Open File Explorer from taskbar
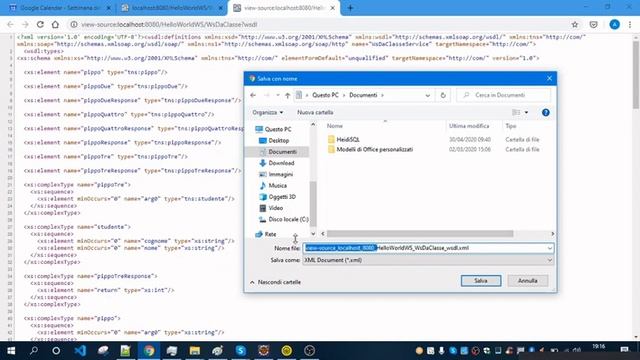The height and width of the screenshot is (360, 640). pos(195,351)
